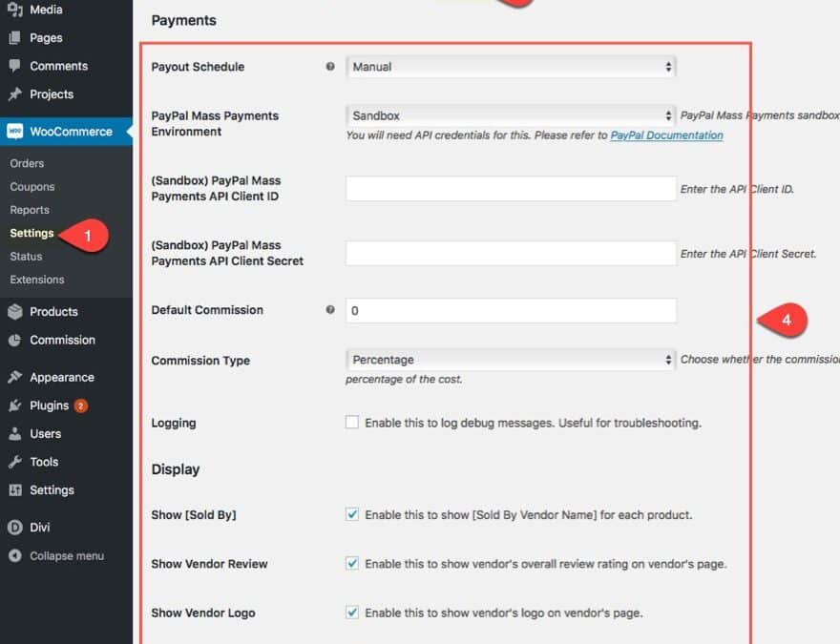This screenshot has width=840, height=644.
Task: Open the Payout Schedule dropdown
Action: (511, 67)
